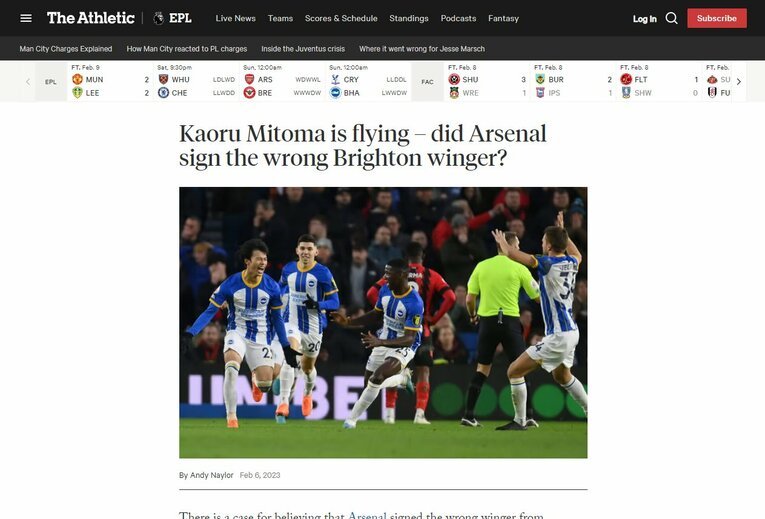Open the hamburger menu icon
Screen dimensions: 765x519
pos(26,18)
